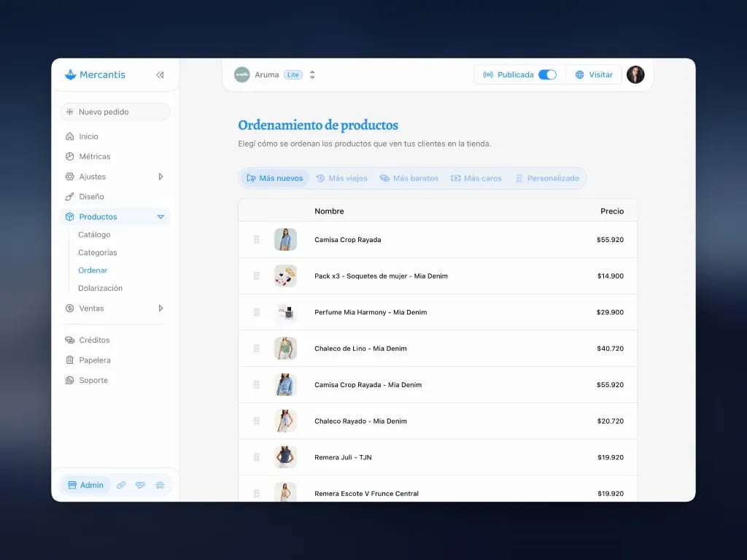Screen dimensions: 747x560
Task: Open Soporte in sidebar
Action: coord(93,380)
